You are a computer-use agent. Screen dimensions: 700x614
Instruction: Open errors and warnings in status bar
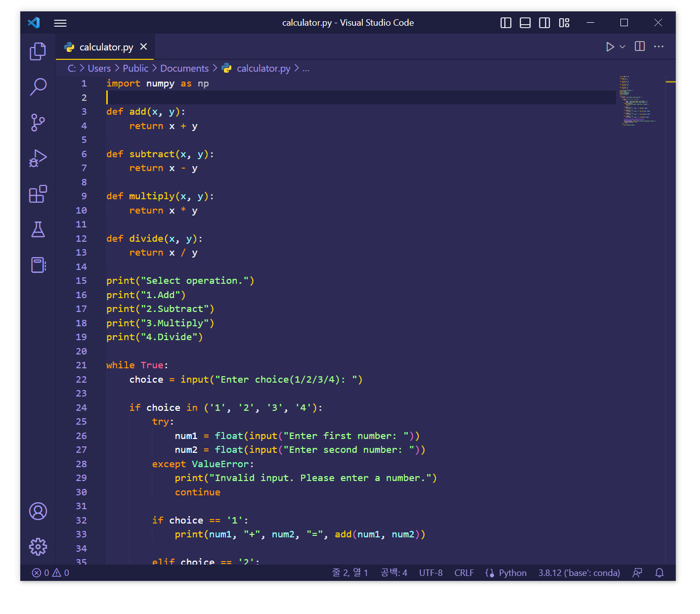pos(50,572)
